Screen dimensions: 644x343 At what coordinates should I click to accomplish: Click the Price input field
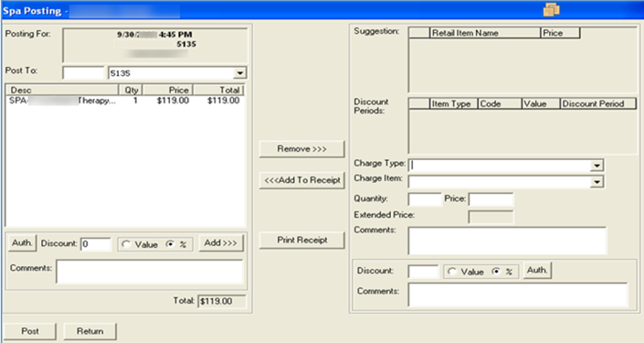pos(491,199)
